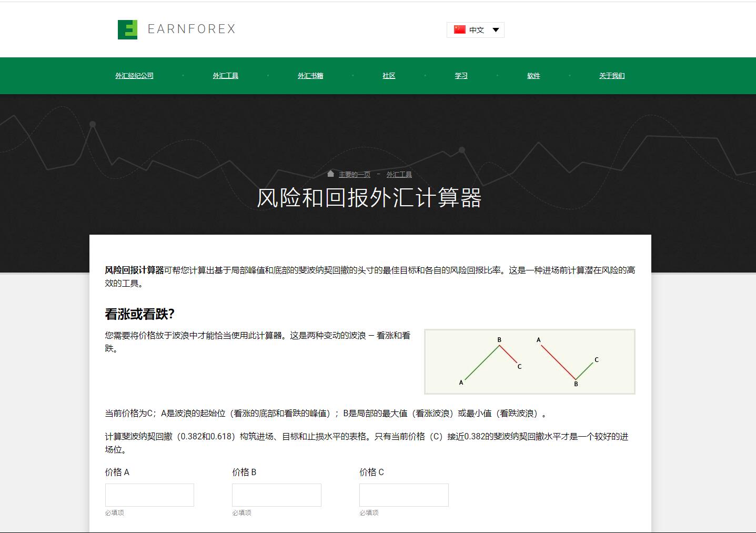Viewport: 756px width, 533px height.
Task: Click the home icon in breadcrumb
Action: tap(330, 174)
